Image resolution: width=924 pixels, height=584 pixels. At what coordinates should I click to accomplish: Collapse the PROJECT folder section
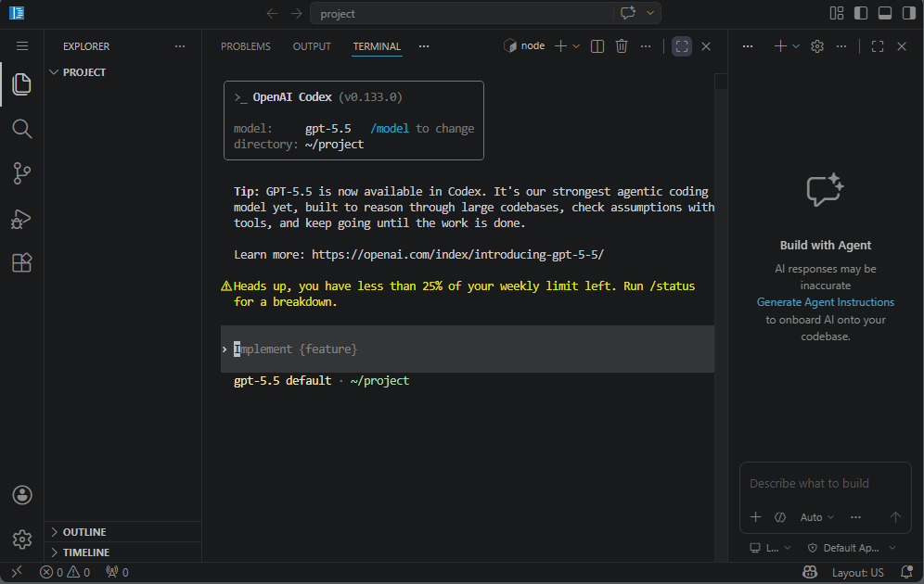122,71
